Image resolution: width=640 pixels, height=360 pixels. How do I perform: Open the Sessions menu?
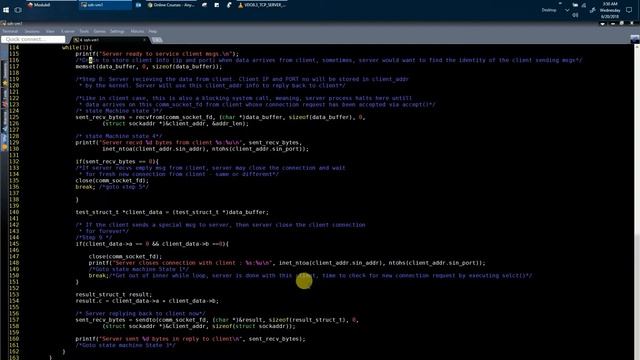pos(32,31)
